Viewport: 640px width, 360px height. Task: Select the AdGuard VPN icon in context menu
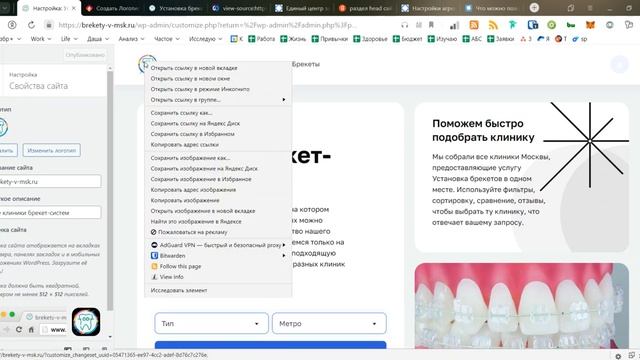coord(154,245)
